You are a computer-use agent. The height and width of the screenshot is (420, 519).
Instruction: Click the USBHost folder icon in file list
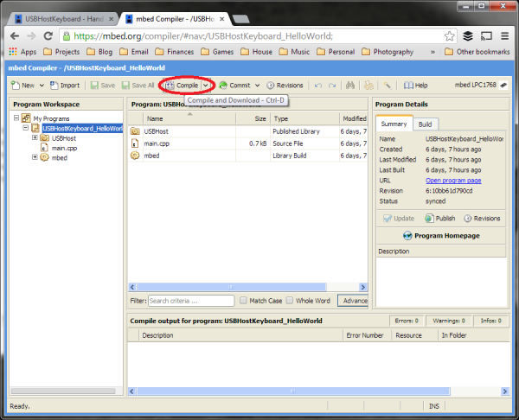pos(135,131)
